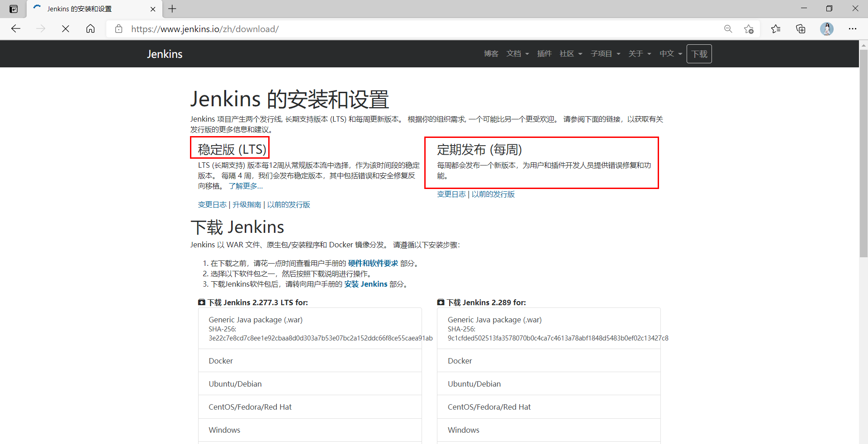Click the 定期发布 (每周) heading

[479, 149]
